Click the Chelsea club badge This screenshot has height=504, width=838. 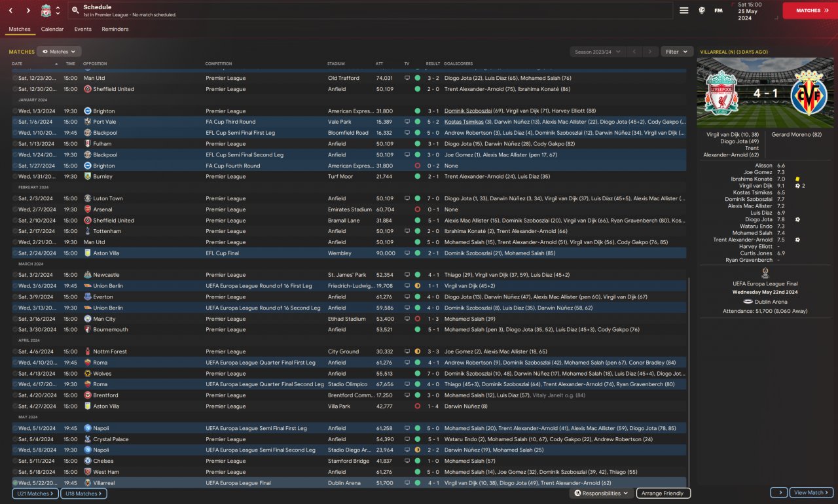88,461
